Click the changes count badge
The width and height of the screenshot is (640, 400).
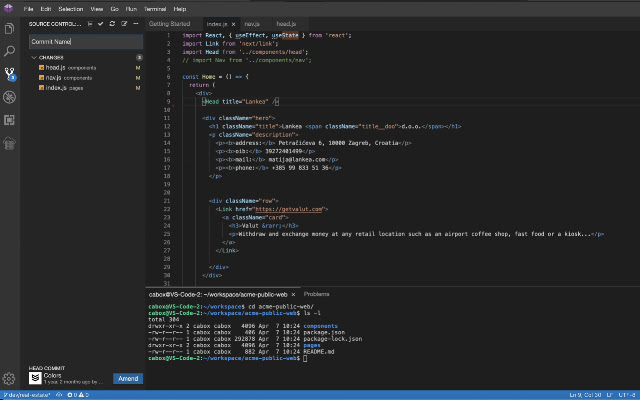(x=139, y=58)
